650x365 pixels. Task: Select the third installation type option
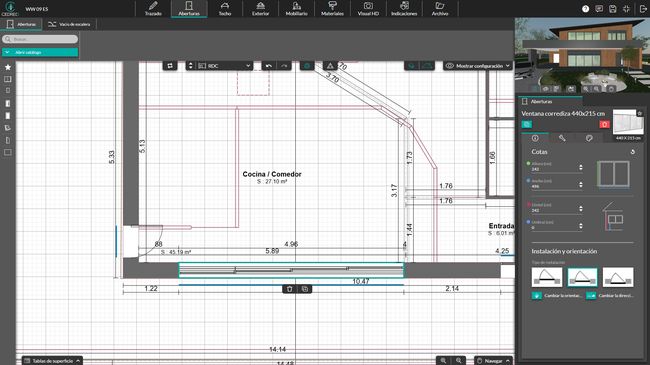(x=618, y=277)
